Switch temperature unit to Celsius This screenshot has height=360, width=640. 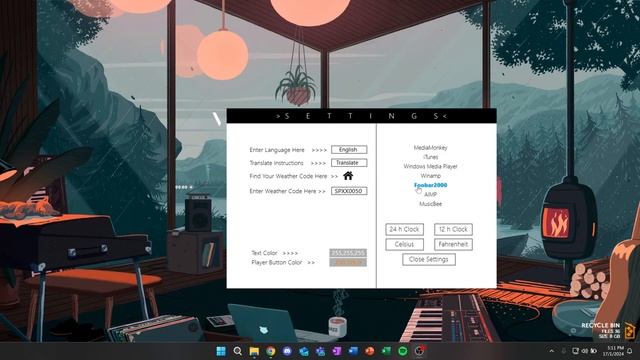click(404, 244)
